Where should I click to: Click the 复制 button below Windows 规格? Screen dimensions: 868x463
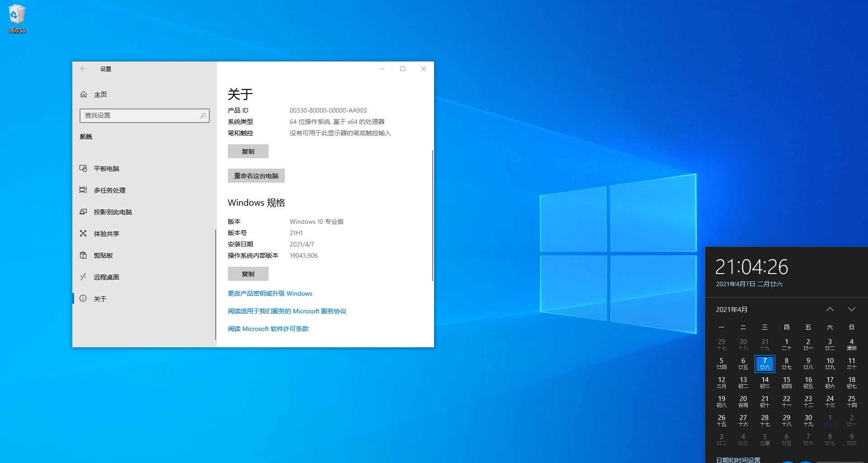tap(248, 274)
